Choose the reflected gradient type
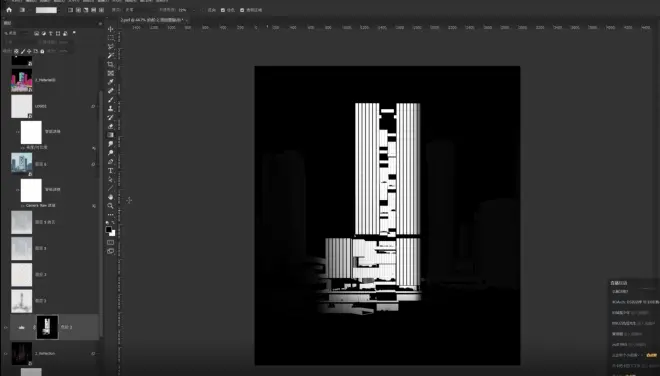 pos(93,10)
